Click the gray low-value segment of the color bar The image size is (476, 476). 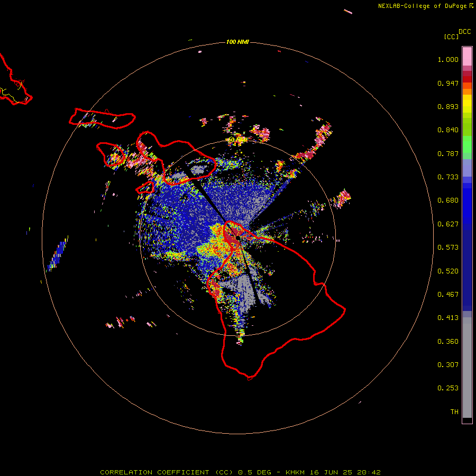[x=467, y=368]
